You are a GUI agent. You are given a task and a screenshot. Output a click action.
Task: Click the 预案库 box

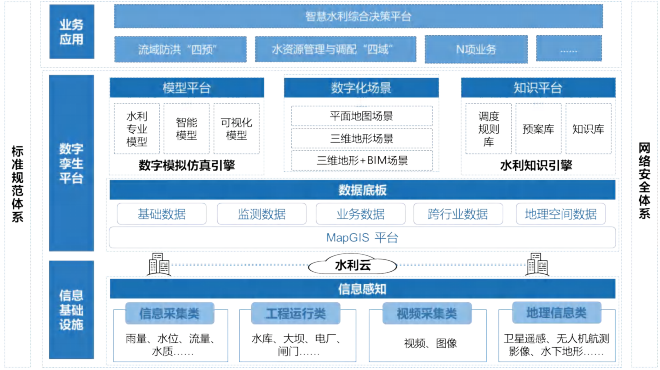538,128
